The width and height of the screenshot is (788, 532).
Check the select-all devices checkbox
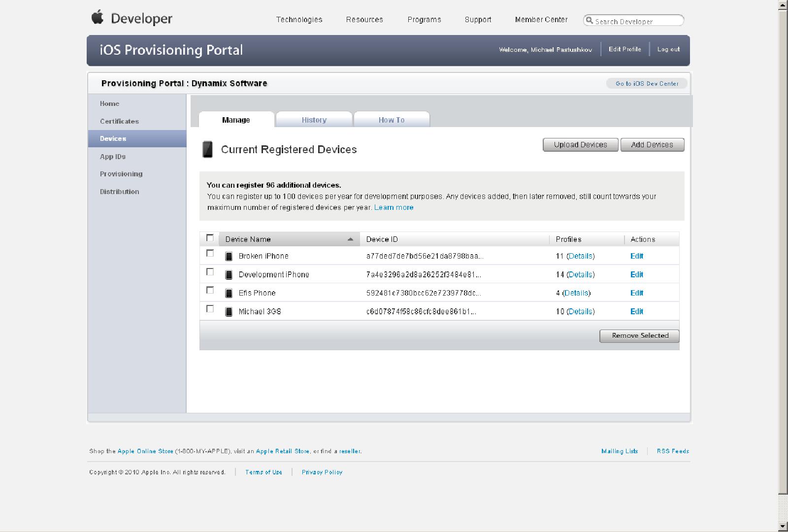pos(210,238)
